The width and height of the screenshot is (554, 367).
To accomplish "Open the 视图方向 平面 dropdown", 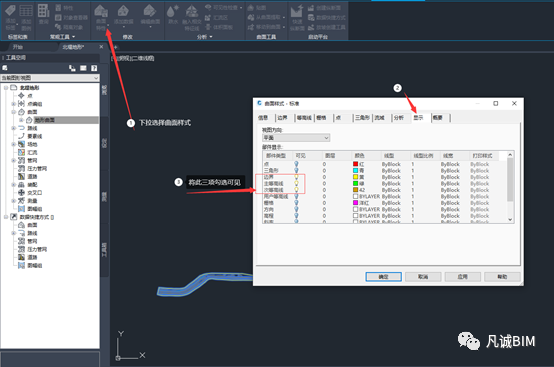I will click(296, 137).
